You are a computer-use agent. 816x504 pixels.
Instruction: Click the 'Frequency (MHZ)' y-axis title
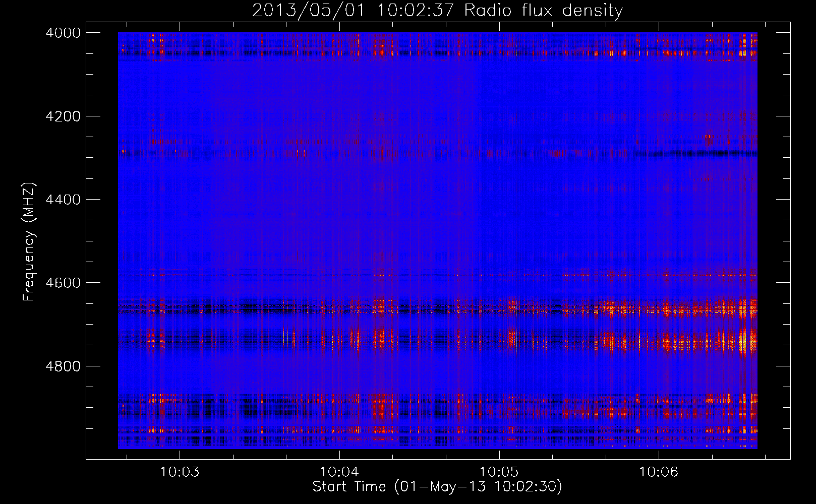pyautogui.click(x=29, y=241)
